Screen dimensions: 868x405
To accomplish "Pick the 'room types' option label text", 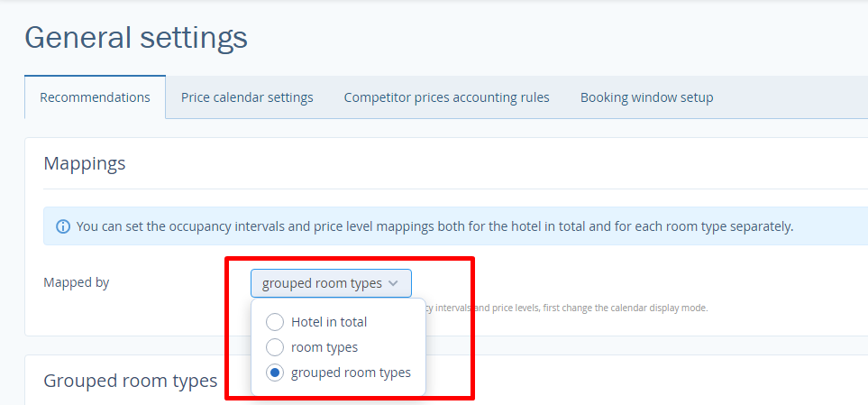I will tap(324, 347).
